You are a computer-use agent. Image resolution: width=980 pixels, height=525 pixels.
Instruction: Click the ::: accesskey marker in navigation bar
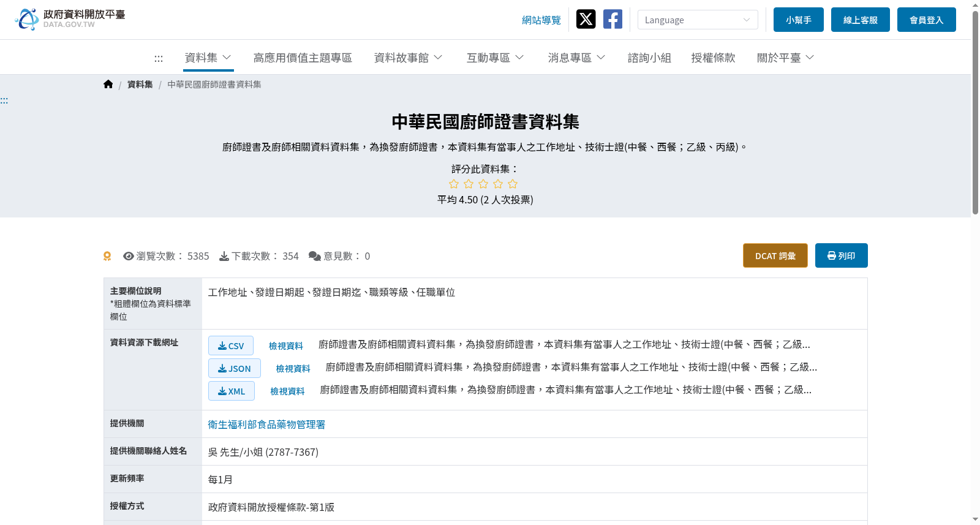(159, 58)
